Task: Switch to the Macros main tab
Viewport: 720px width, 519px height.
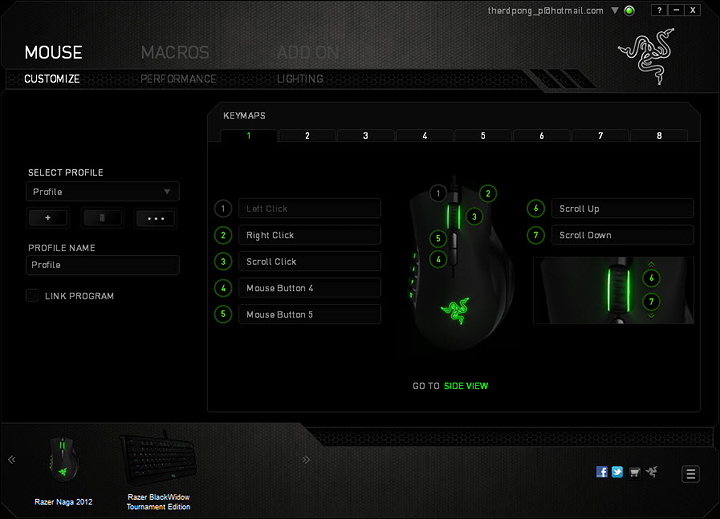Action: (x=175, y=52)
